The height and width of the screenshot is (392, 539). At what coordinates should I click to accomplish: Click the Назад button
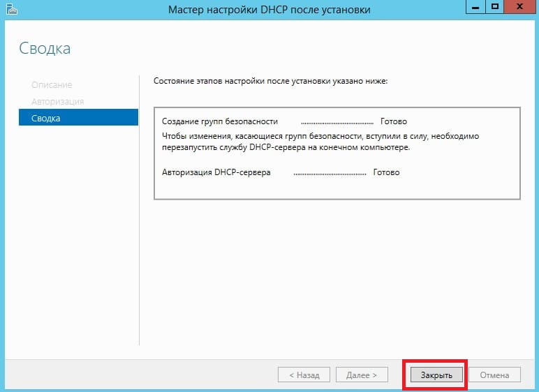[x=304, y=375]
